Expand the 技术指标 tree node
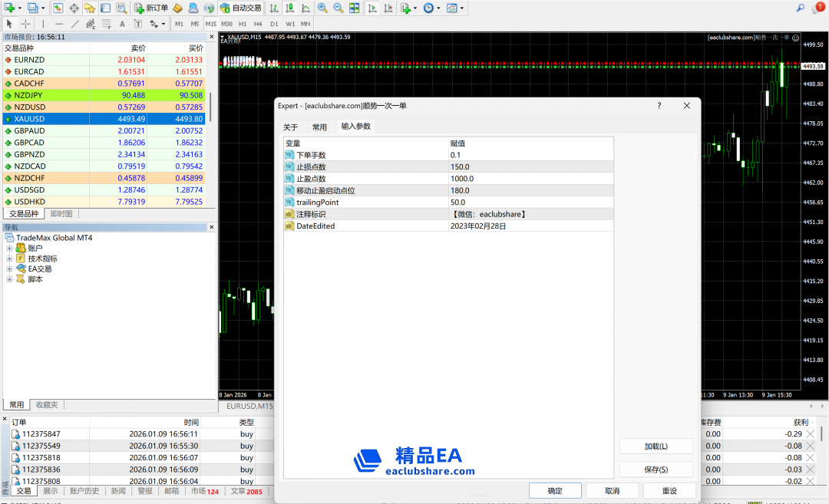The height and width of the screenshot is (504, 829). [x=9, y=259]
